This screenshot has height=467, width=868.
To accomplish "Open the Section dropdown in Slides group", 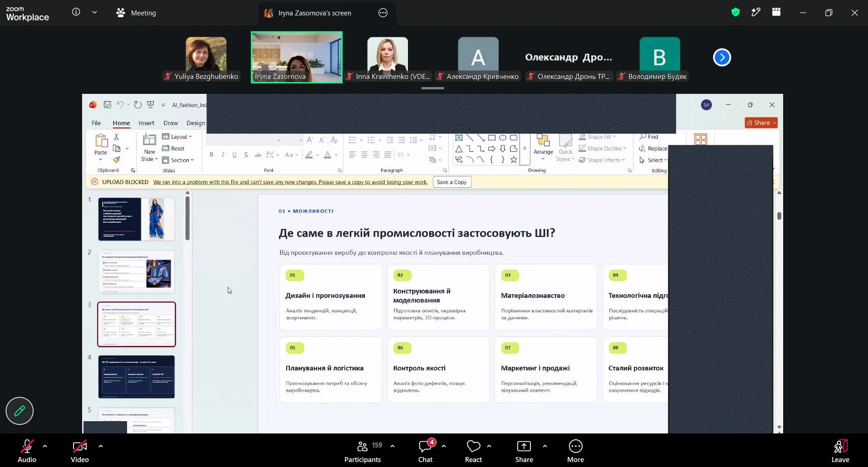I will tap(178, 160).
